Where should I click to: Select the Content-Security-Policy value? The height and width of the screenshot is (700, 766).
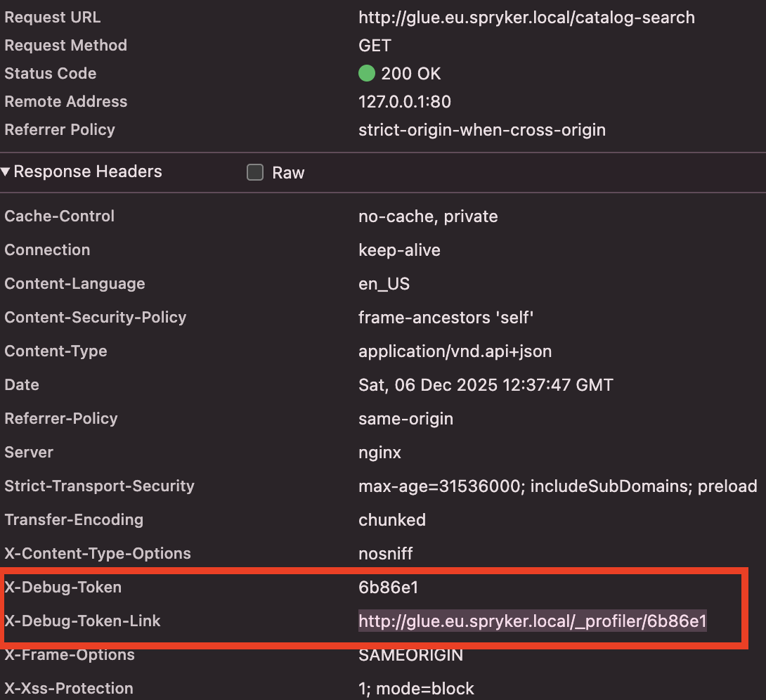click(446, 318)
